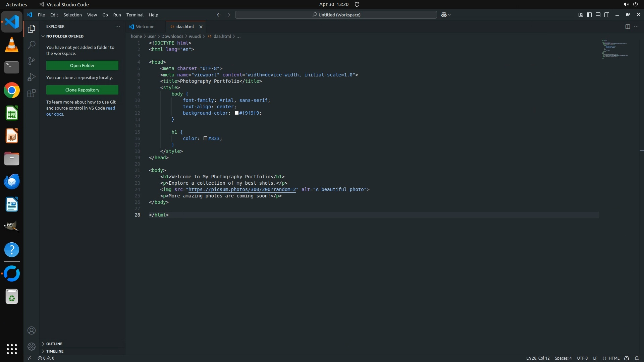Open the Manage gear icon
Screen dimensions: 644x362
[x=32, y=346]
